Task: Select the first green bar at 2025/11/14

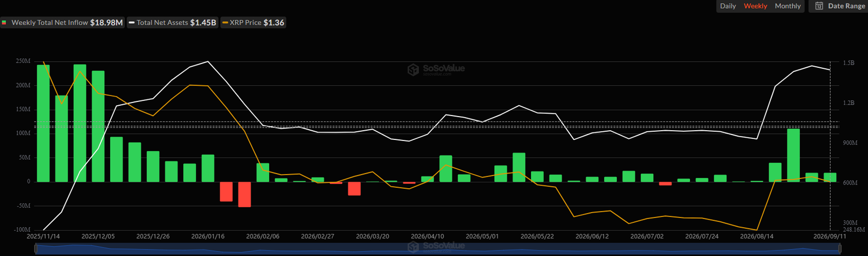Action: [x=43, y=124]
